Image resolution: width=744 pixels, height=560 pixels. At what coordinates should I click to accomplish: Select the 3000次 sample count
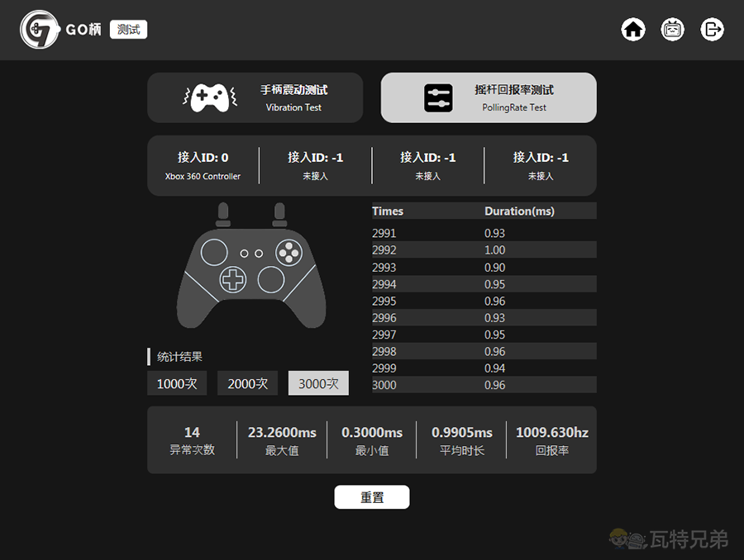[x=318, y=383]
